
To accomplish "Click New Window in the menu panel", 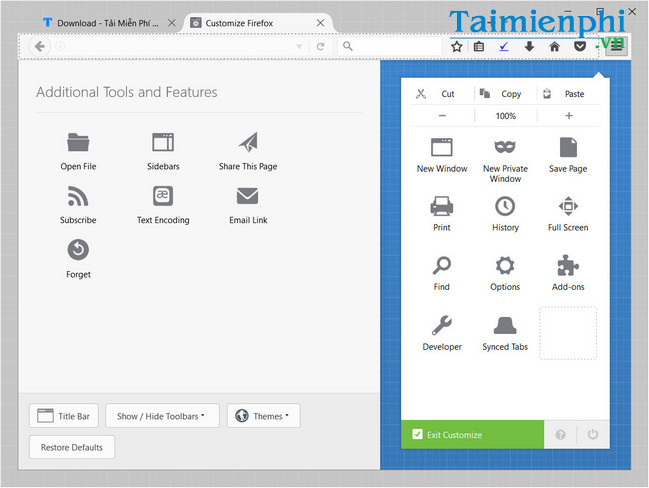I will (442, 155).
